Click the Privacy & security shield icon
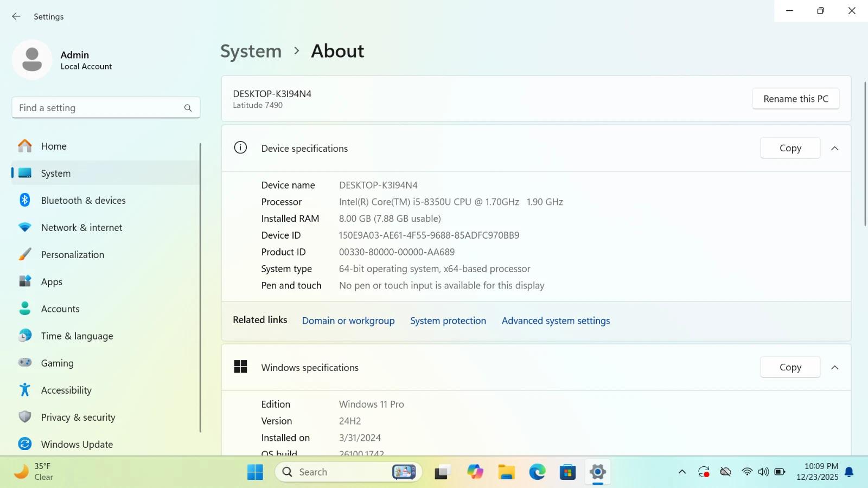 point(25,417)
